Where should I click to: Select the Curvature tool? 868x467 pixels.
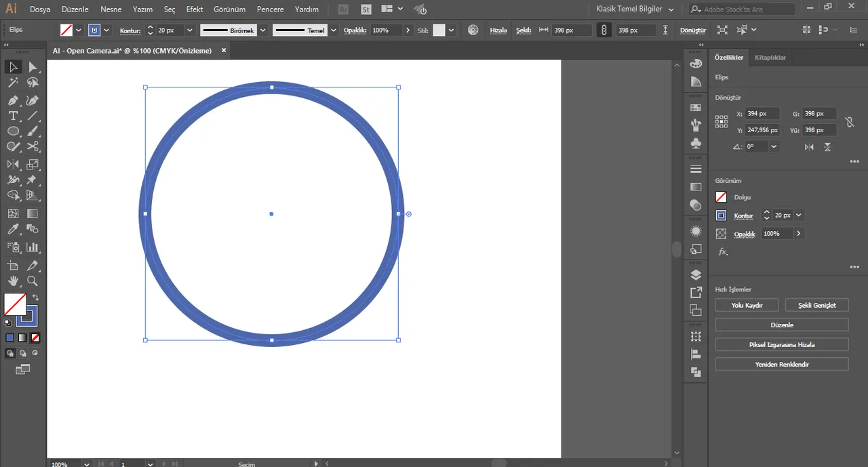(33, 100)
